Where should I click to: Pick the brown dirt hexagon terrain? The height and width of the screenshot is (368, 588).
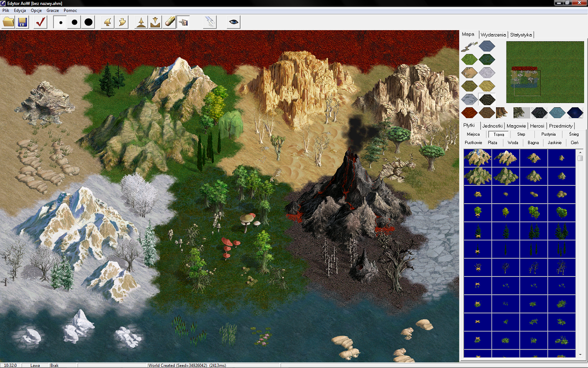click(x=487, y=112)
